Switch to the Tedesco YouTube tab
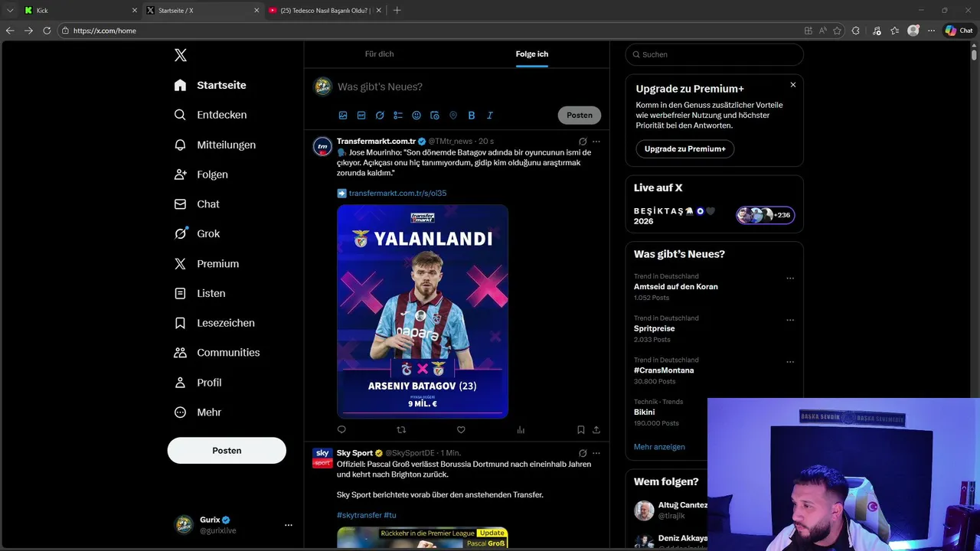The height and width of the screenshot is (551, 980). (x=325, y=11)
